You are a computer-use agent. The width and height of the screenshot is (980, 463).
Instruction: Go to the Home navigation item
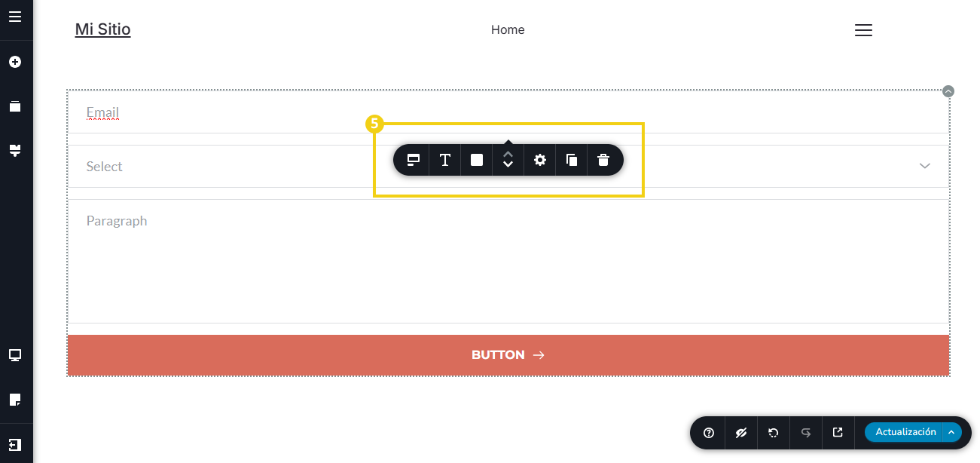(508, 30)
